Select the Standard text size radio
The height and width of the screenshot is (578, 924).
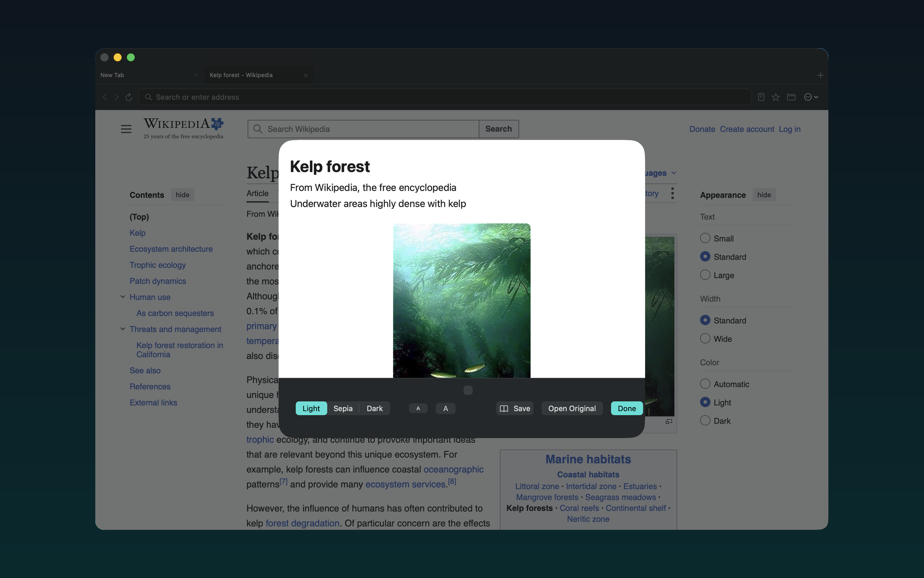pos(705,257)
